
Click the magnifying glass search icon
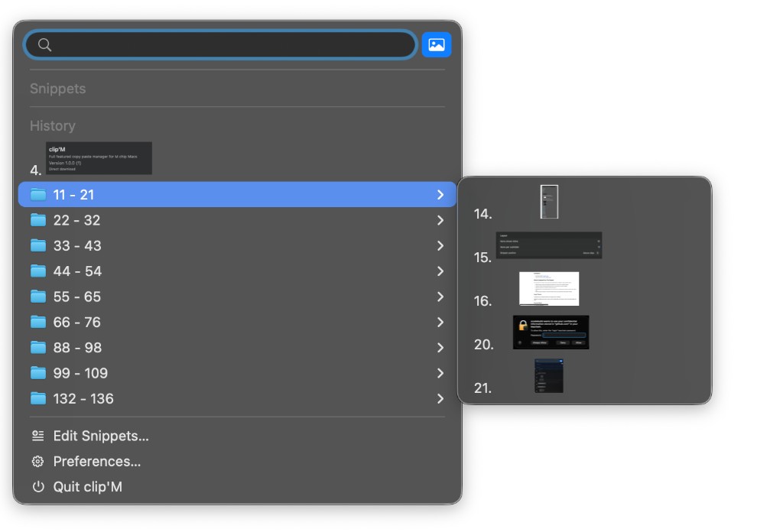tap(44, 45)
